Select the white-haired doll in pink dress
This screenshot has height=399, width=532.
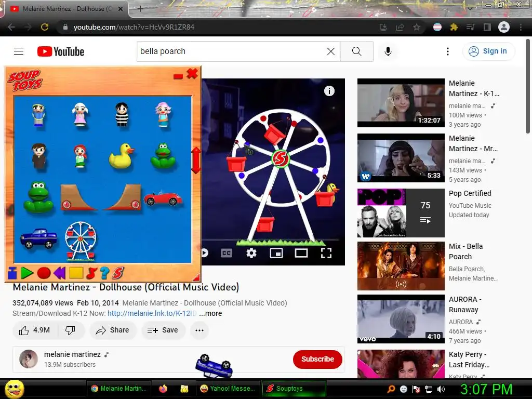coord(80,114)
